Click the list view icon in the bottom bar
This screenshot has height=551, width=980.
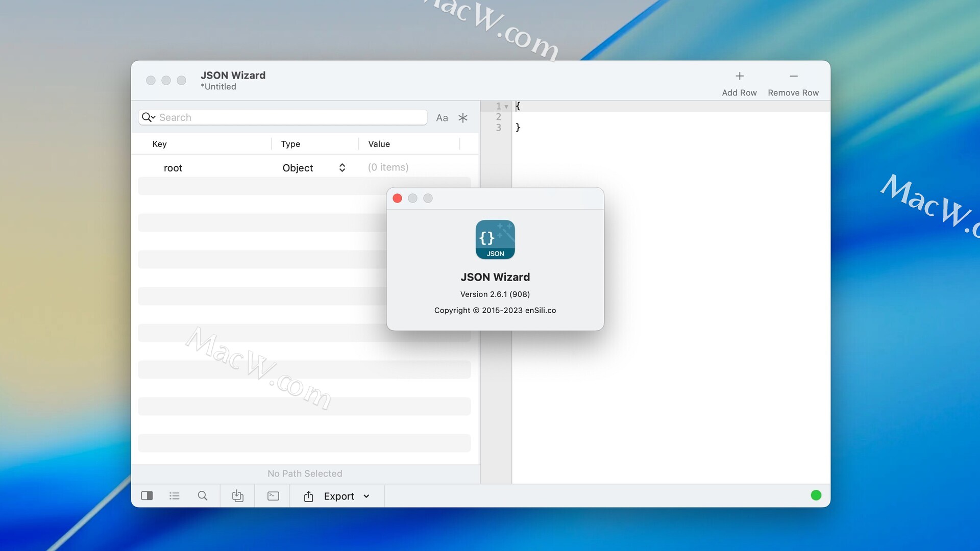pos(175,496)
